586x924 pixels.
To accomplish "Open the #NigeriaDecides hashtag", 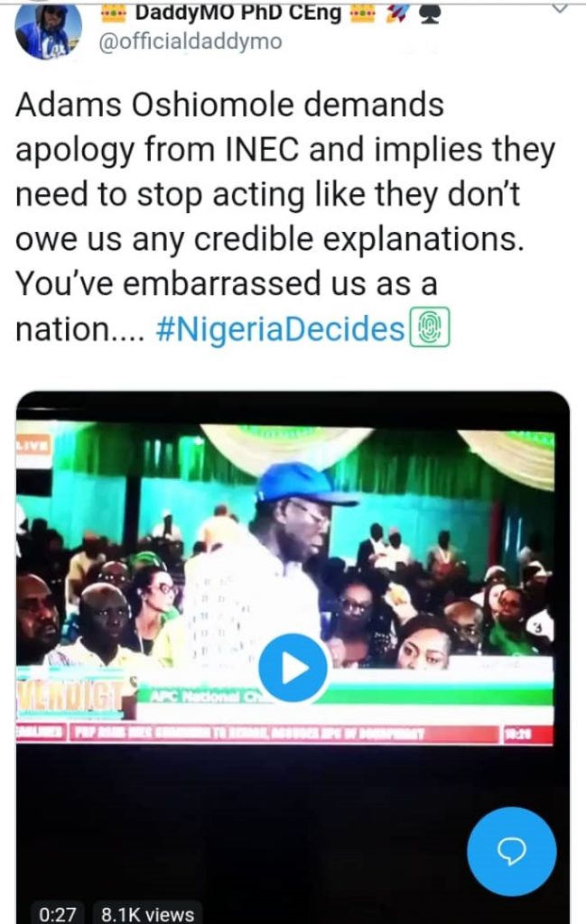I will pyautogui.click(x=280, y=329).
